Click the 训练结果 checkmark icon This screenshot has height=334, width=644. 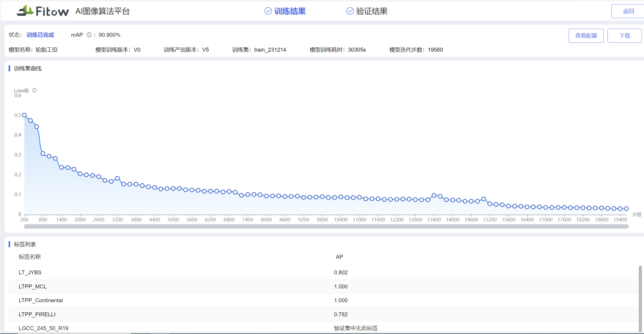click(x=268, y=11)
